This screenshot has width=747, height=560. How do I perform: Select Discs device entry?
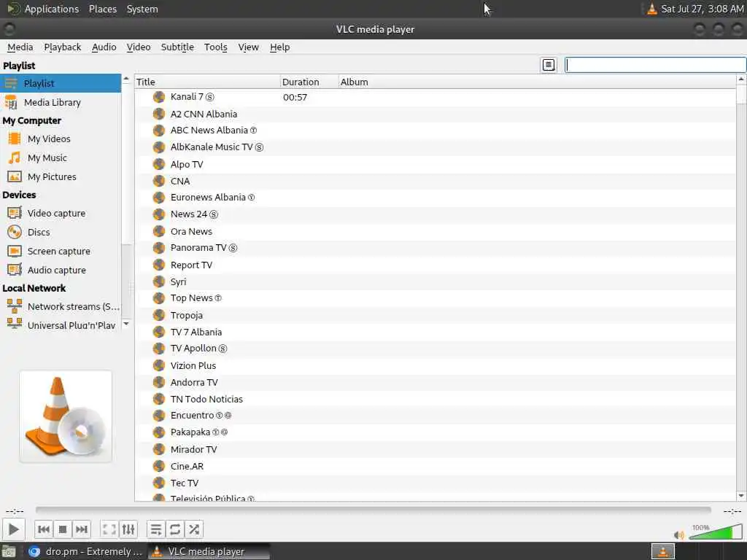[61, 232]
